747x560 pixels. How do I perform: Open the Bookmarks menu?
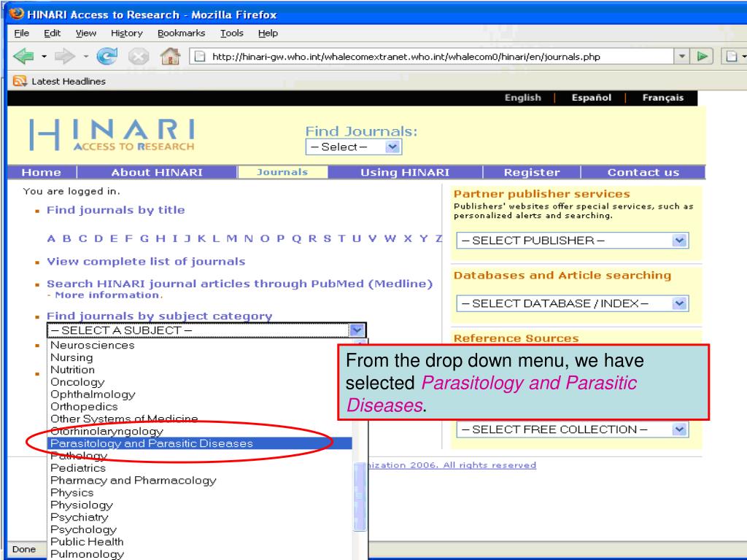pyautogui.click(x=181, y=33)
